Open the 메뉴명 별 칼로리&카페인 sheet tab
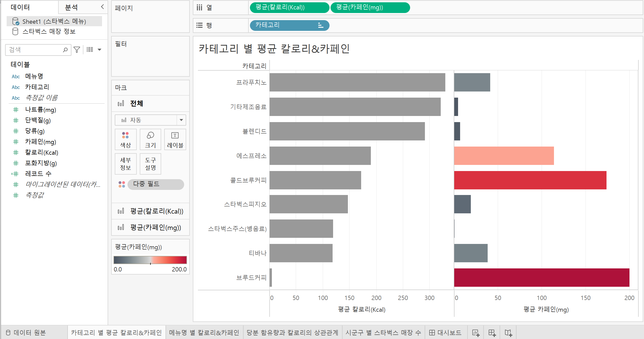 204,333
